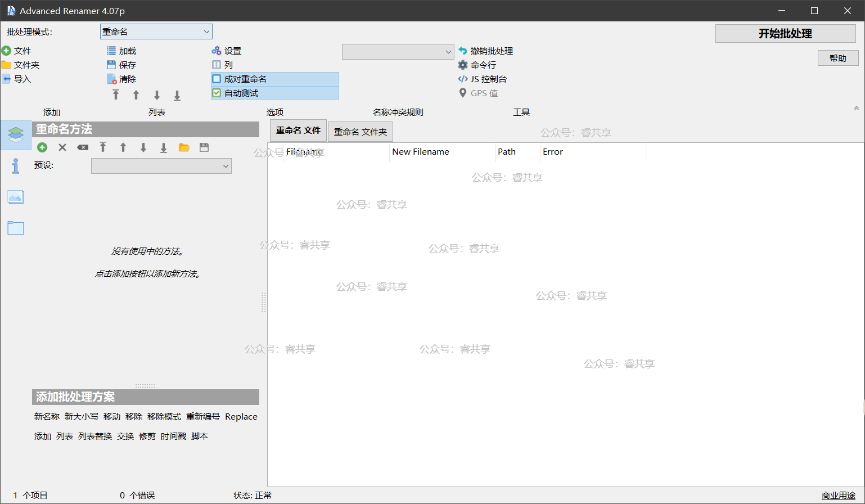This screenshot has width=865, height=504.
Task: Move list item up one arrow
Action: click(136, 95)
